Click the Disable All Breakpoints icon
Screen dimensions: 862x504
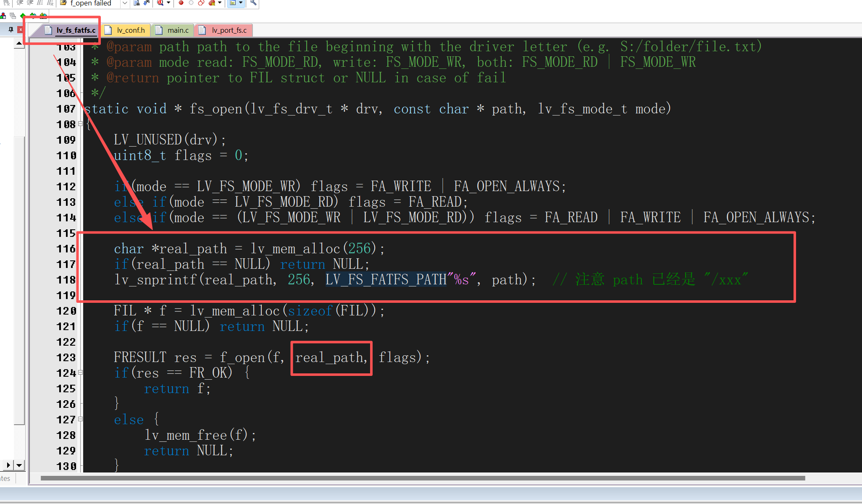pyautogui.click(x=201, y=3)
